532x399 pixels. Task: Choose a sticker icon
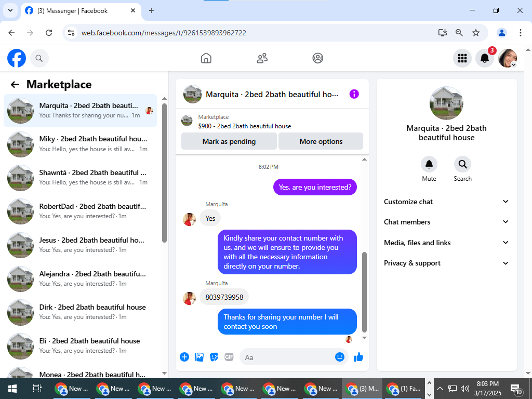[x=214, y=357]
